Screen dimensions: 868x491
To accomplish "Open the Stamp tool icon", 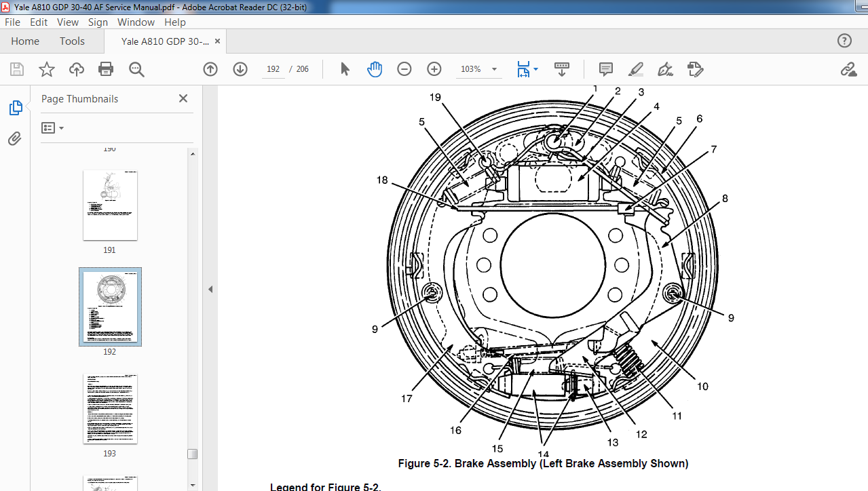I will point(696,69).
